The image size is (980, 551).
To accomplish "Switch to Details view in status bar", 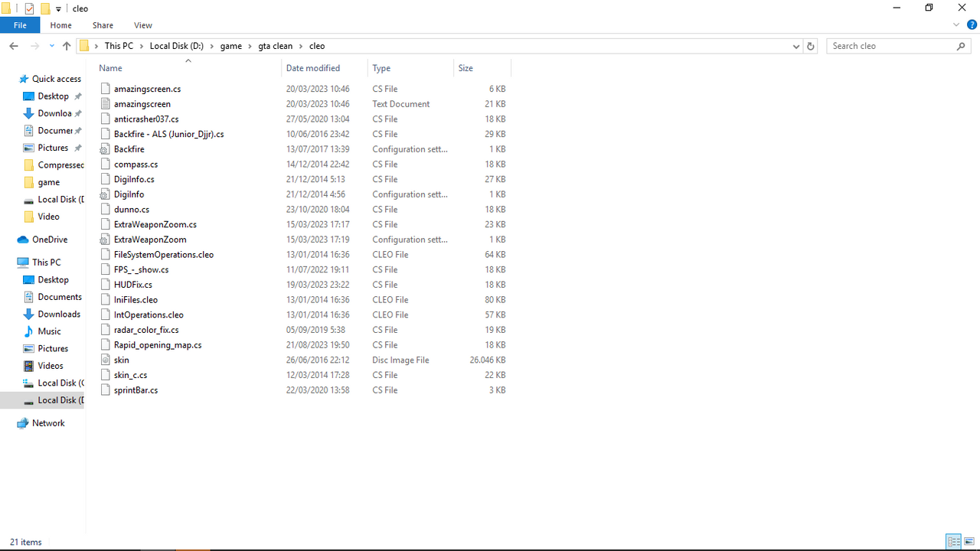I will tap(954, 542).
